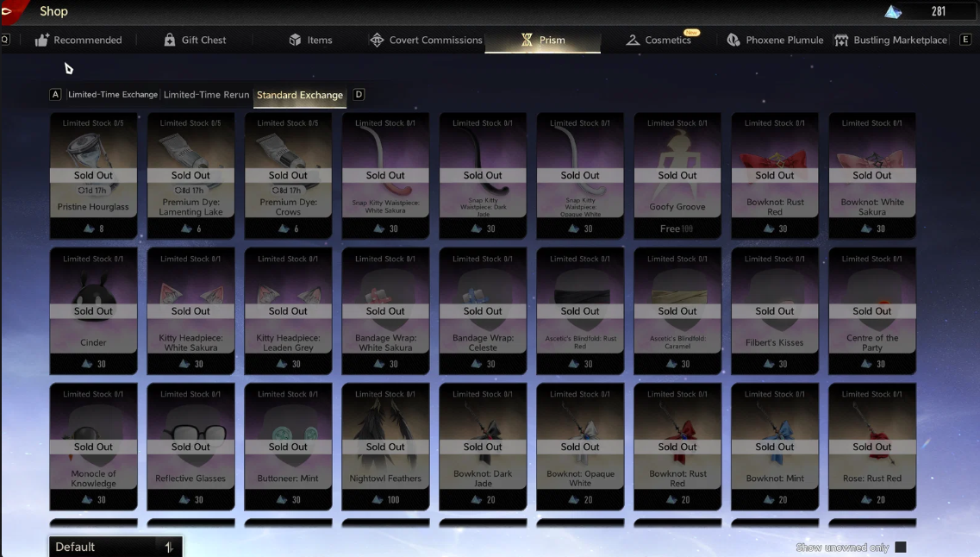Screen dimensions: 980x557
Task: Select Premium Dye: Lamenting Lake card
Action: [x=190, y=176]
